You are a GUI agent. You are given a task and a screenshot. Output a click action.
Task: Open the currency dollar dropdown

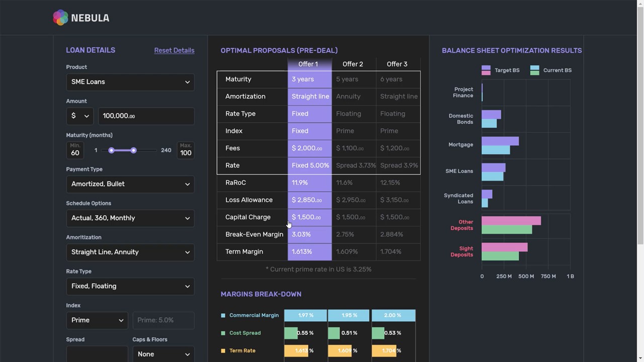pyautogui.click(x=80, y=116)
